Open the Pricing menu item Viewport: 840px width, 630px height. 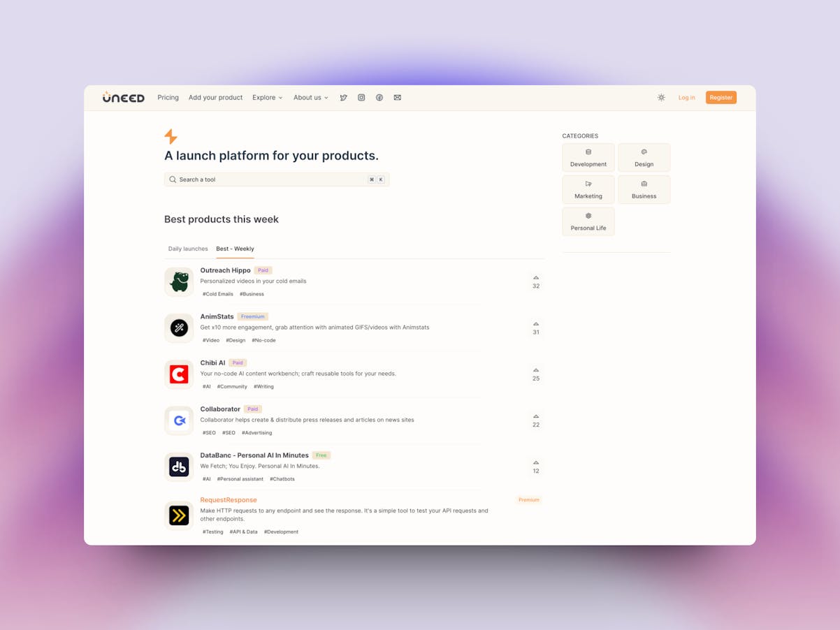pos(168,98)
